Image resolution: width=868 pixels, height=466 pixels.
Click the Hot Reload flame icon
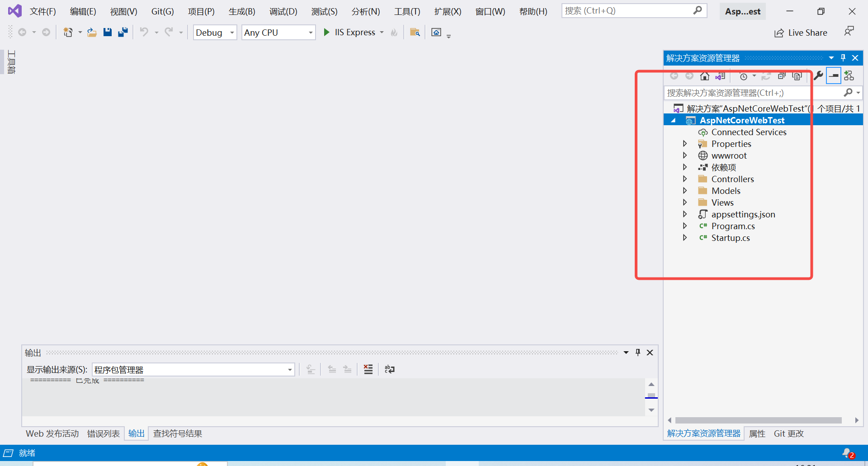394,32
